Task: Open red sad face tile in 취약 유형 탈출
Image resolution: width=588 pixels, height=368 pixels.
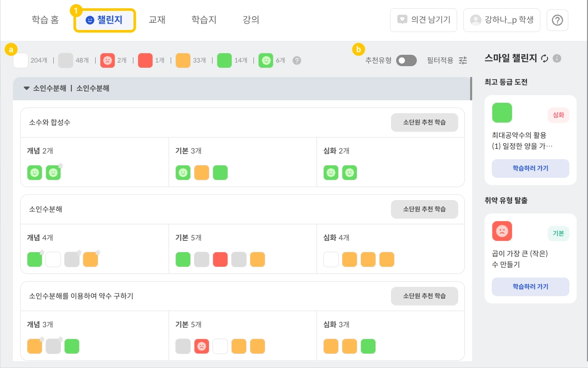Action: (x=502, y=231)
